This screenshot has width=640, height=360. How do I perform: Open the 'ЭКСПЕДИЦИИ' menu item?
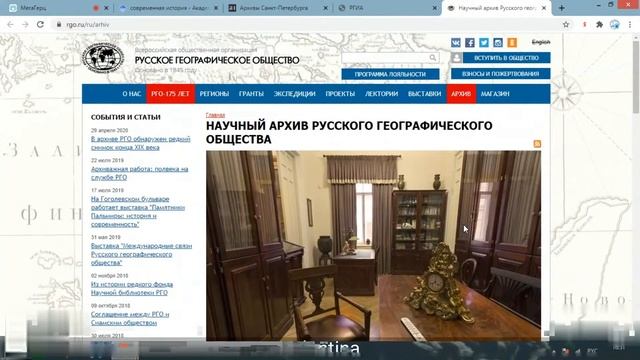click(x=294, y=94)
